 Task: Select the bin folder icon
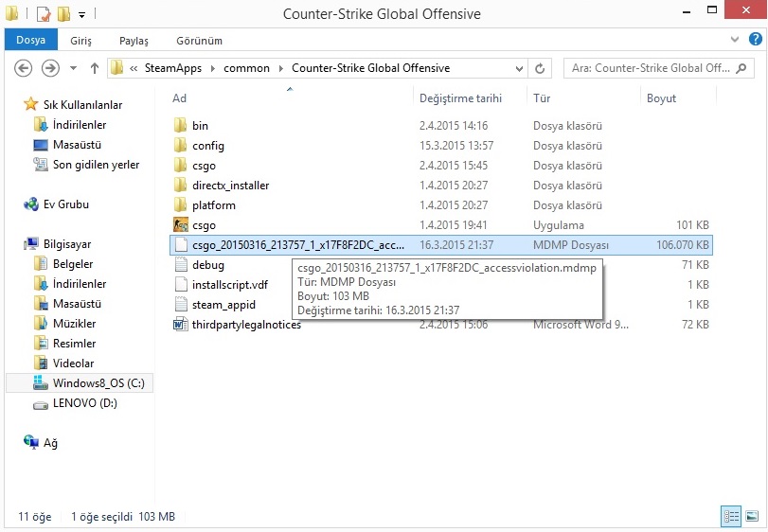pos(180,125)
